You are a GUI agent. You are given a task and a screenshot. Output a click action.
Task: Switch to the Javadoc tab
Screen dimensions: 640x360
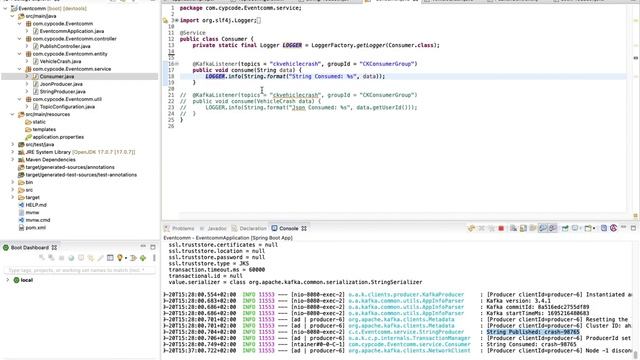[213, 228]
